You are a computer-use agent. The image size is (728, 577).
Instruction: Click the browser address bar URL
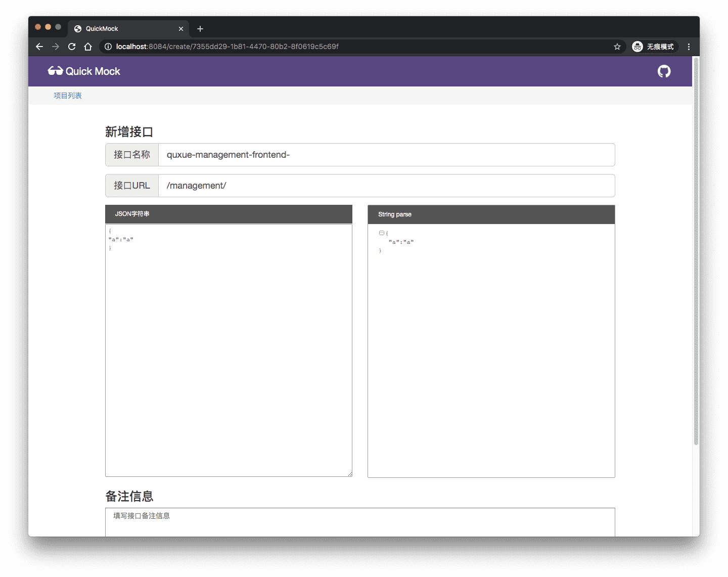click(227, 47)
